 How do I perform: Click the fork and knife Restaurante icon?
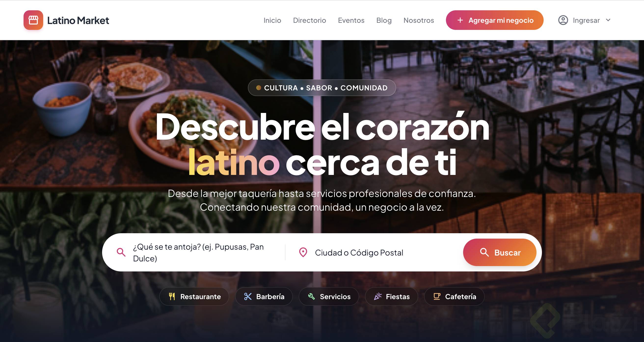[172, 296]
